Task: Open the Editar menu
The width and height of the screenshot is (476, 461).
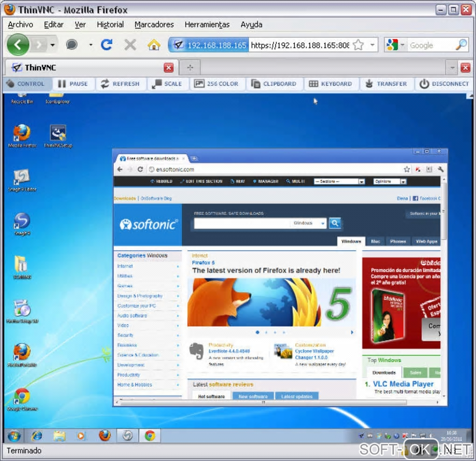Action: coord(53,24)
